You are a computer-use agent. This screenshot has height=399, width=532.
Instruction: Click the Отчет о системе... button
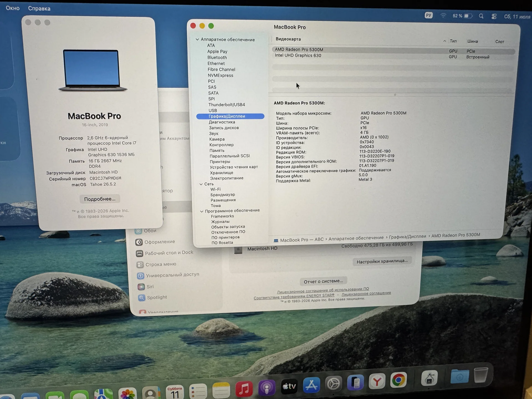[x=323, y=281]
